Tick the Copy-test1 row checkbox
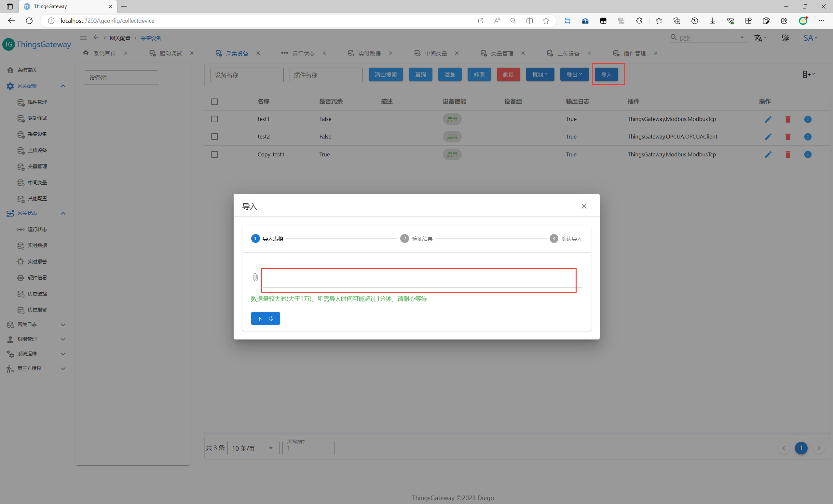The image size is (833, 504). coord(214,154)
